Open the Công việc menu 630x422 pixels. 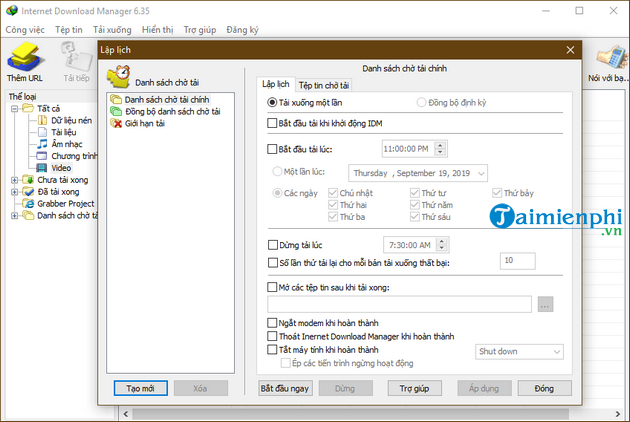(x=25, y=30)
